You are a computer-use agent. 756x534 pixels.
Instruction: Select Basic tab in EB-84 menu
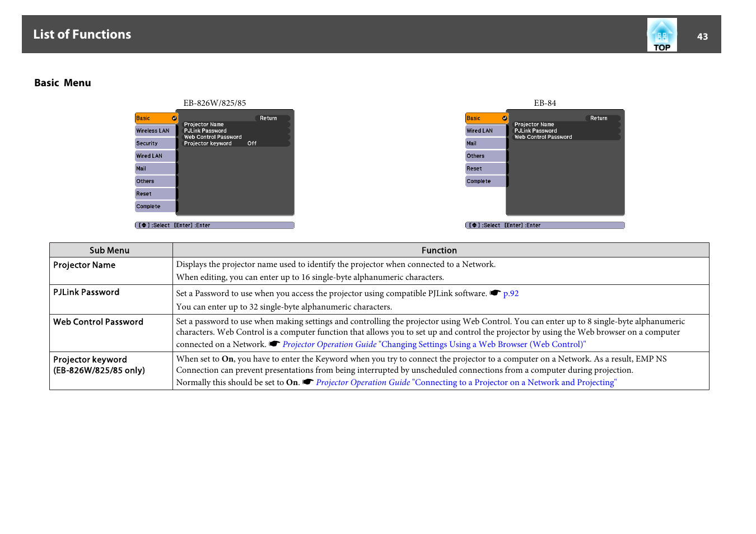(487, 118)
